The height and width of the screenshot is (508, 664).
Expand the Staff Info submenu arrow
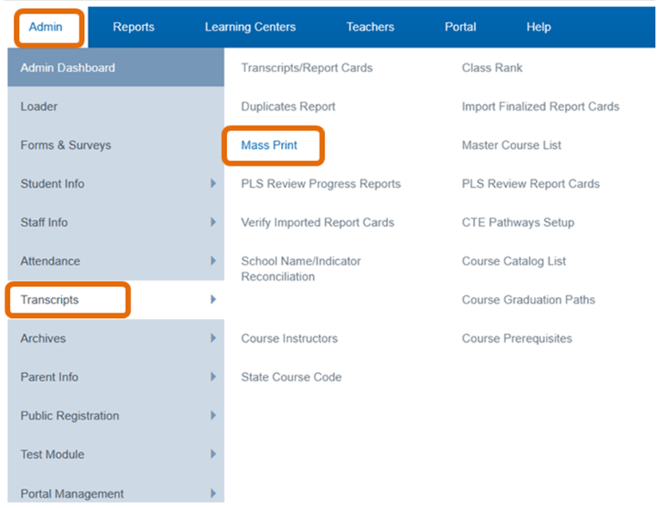[213, 223]
